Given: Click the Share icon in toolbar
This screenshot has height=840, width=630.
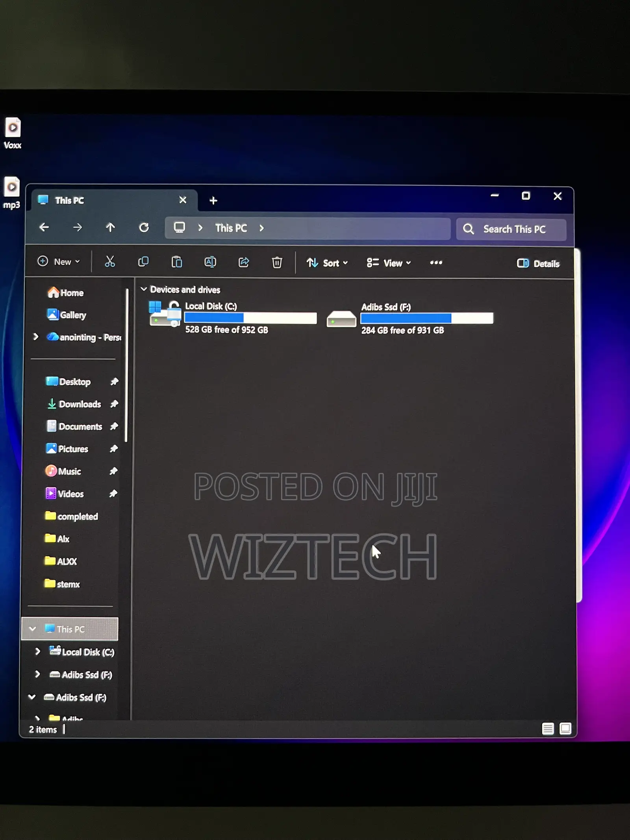Looking at the screenshot, I should point(244,262).
